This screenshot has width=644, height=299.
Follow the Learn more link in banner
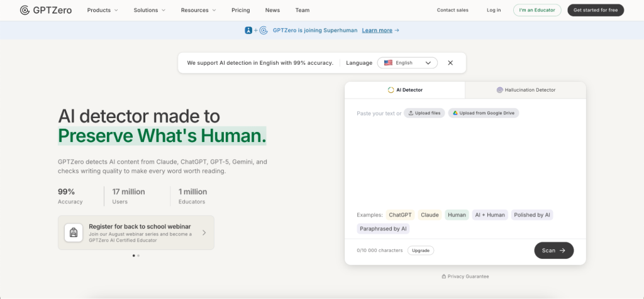(377, 30)
